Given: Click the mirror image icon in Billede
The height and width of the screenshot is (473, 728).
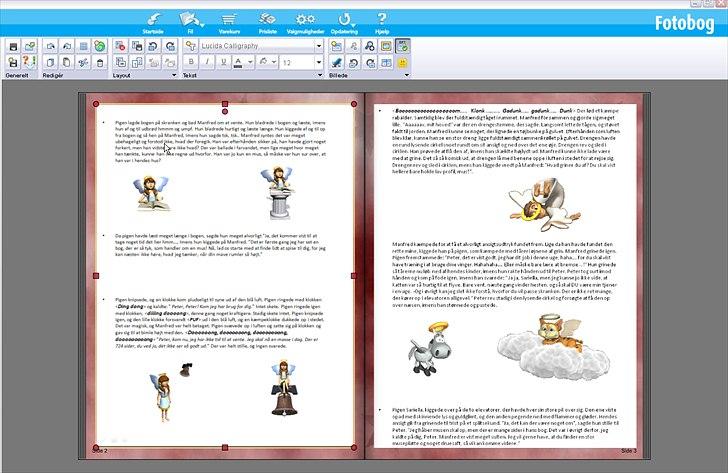Looking at the screenshot, I should [386, 62].
